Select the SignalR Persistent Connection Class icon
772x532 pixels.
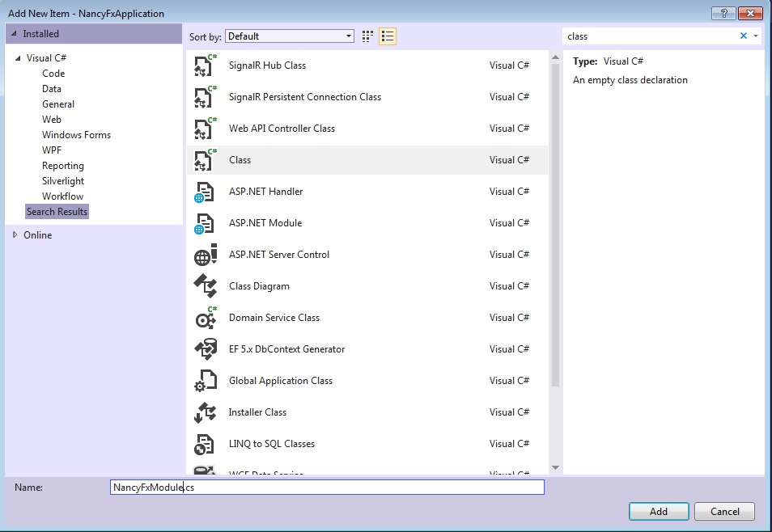click(x=206, y=97)
